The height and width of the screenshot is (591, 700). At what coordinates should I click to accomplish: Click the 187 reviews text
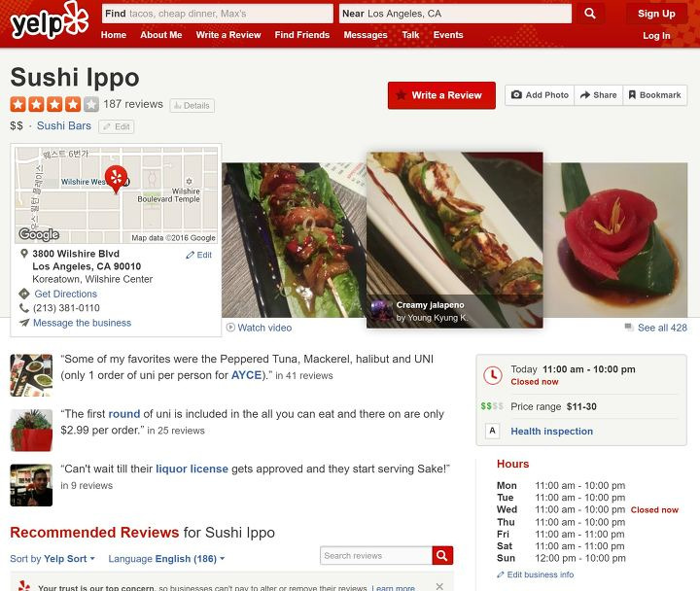[x=133, y=104]
